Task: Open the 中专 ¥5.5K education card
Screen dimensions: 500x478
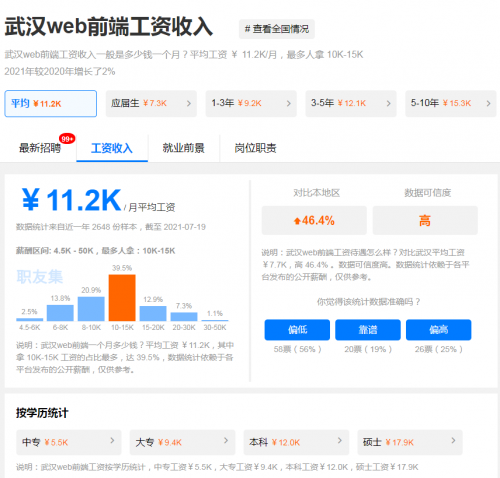Action: pos(69,442)
